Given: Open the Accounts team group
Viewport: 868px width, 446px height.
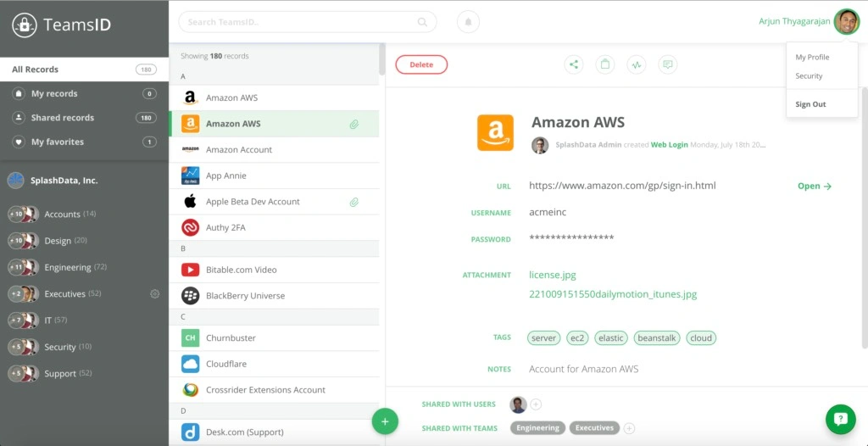Looking at the screenshot, I should click(84, 214).
